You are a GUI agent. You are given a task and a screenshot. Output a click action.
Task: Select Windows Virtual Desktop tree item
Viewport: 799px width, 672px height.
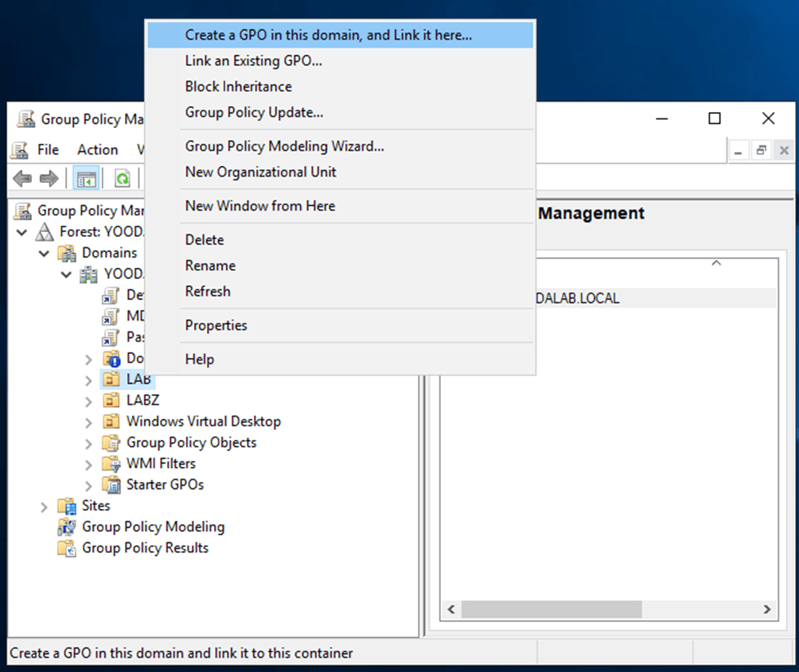pos(203,421)
